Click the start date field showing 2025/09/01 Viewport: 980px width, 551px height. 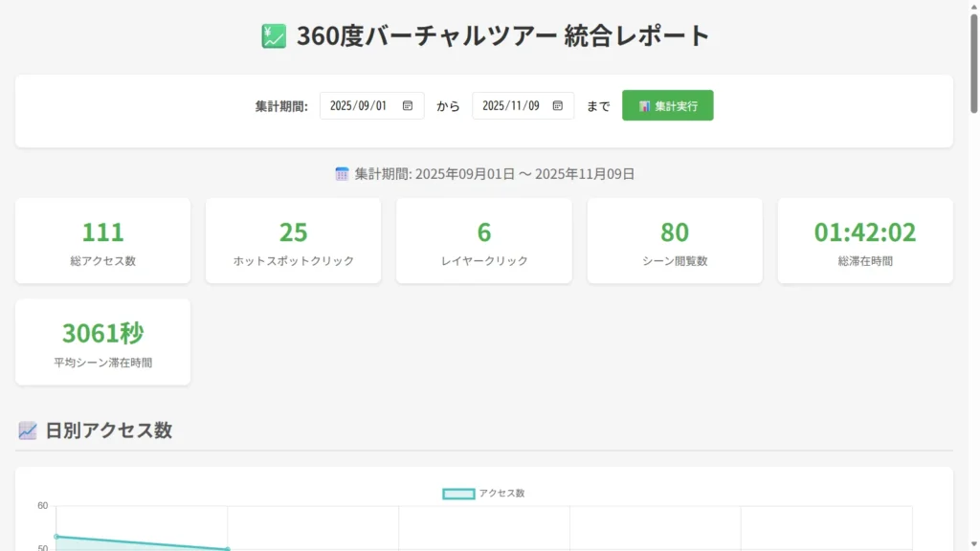(x=359, y=106)
